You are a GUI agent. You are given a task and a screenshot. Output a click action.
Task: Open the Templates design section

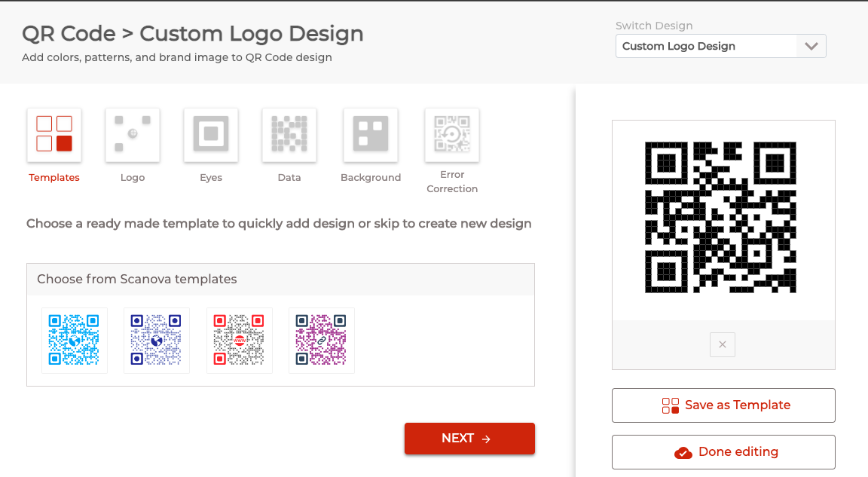(x=53, y=134)
